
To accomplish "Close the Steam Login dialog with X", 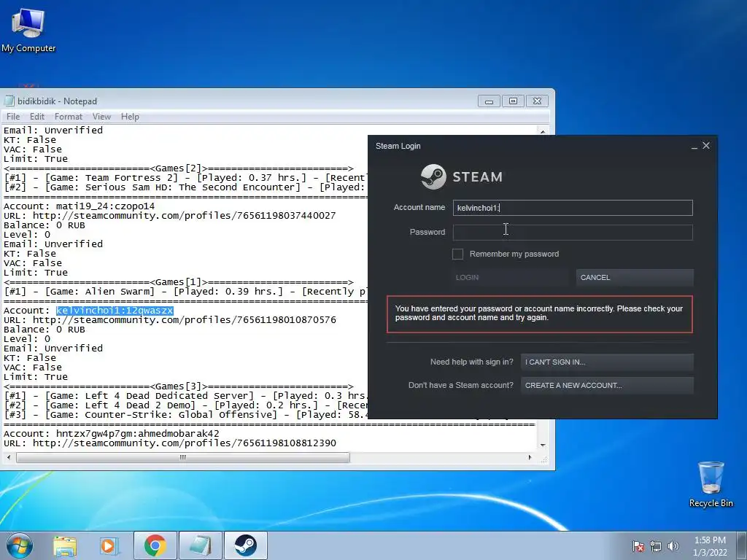I will point(706,146).
